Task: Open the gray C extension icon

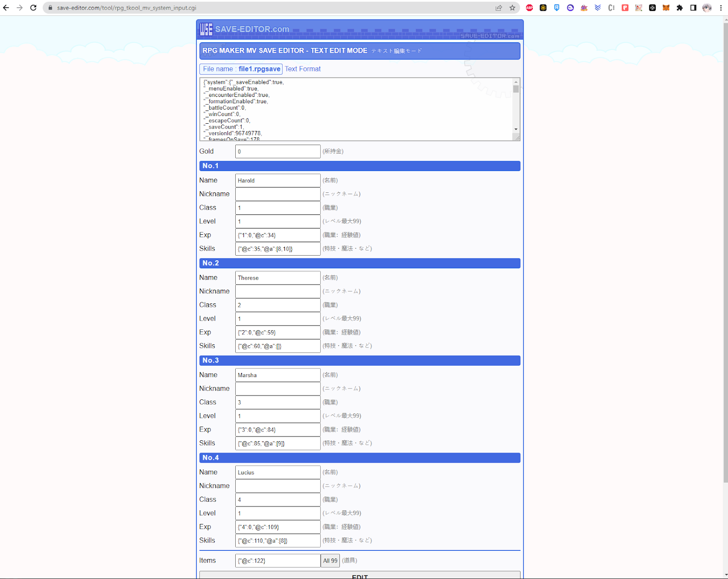Action: pos(612,8)
